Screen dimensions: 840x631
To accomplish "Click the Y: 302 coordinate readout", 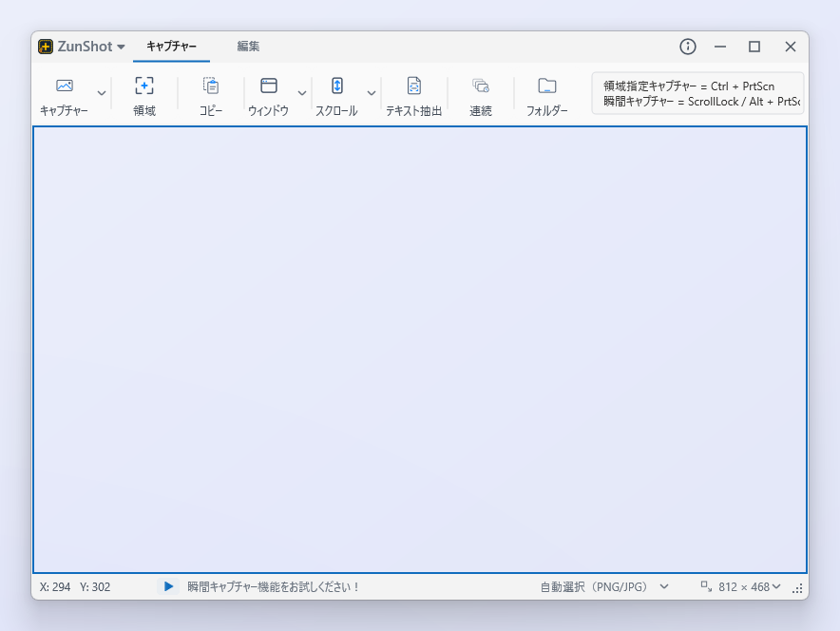I will pyautogui.click(x=95, y=587).
